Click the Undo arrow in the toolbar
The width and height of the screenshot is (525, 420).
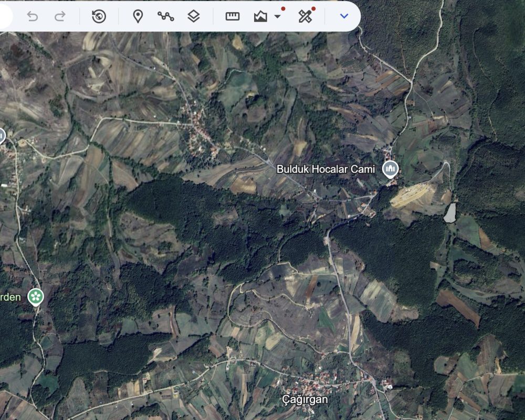point(33,16)
